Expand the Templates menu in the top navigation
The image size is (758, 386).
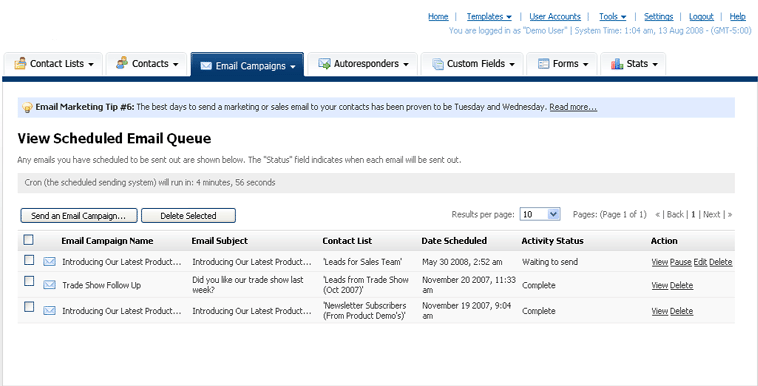tap(489, 16)
